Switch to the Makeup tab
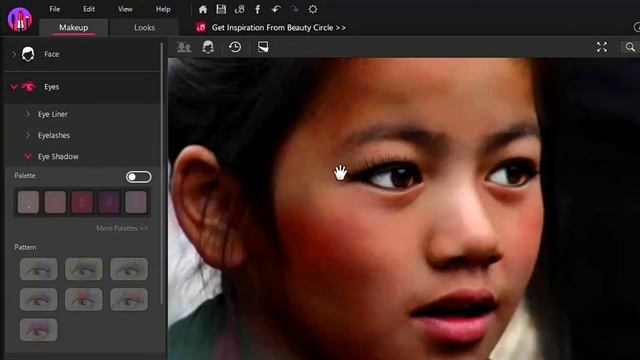This screenshot has height=360, width=640. click(73, 27)
